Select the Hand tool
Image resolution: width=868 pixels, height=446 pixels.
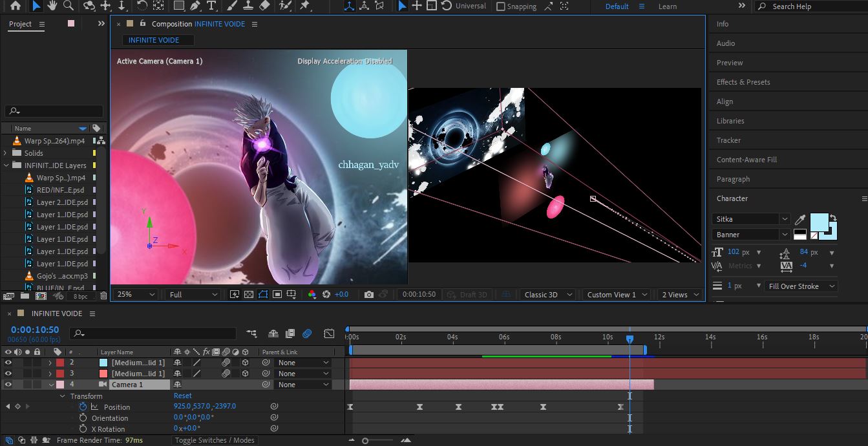pos(52,6)
